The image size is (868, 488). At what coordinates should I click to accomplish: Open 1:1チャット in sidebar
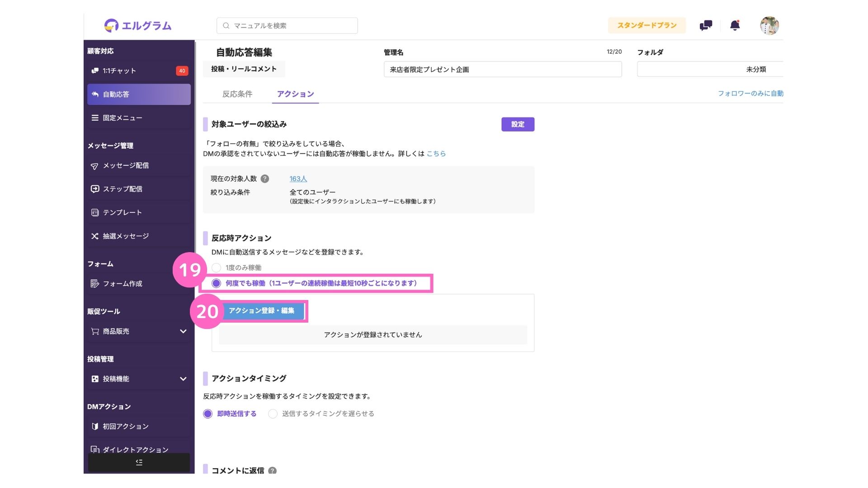(139, 70)
